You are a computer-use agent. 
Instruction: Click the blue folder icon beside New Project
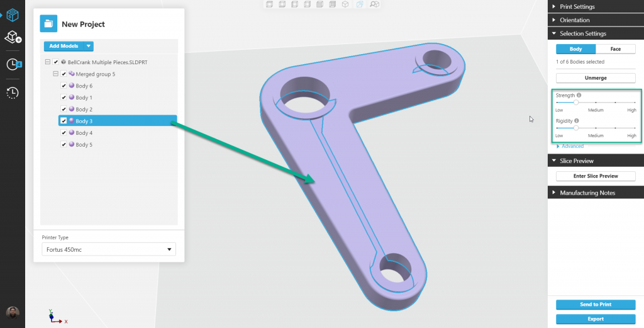(48, 23)
